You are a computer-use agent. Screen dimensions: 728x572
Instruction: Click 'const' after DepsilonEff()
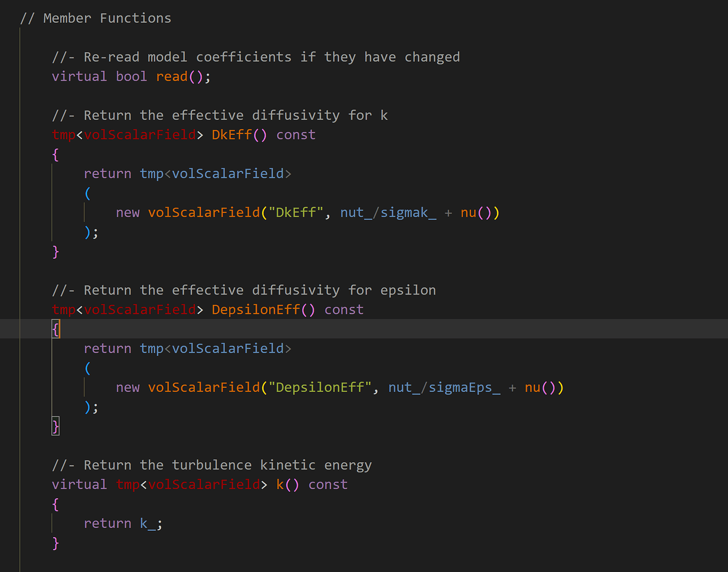click(x=344, y=310)
